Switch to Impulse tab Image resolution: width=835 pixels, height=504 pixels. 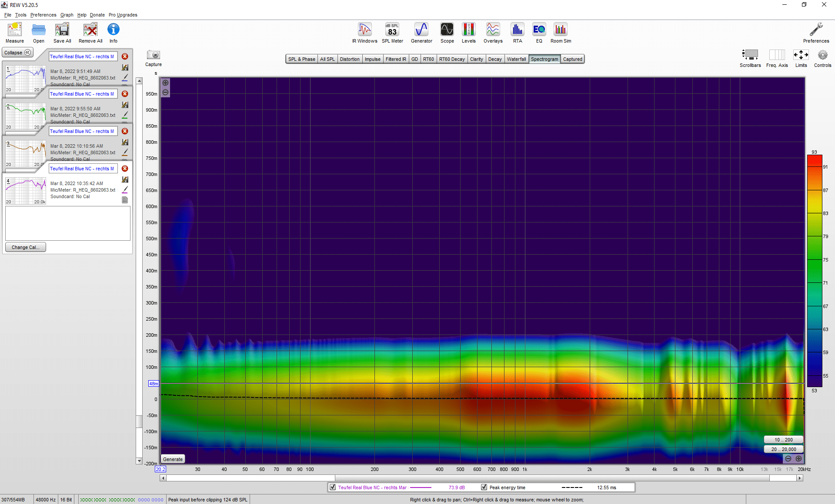click(373, 59)
